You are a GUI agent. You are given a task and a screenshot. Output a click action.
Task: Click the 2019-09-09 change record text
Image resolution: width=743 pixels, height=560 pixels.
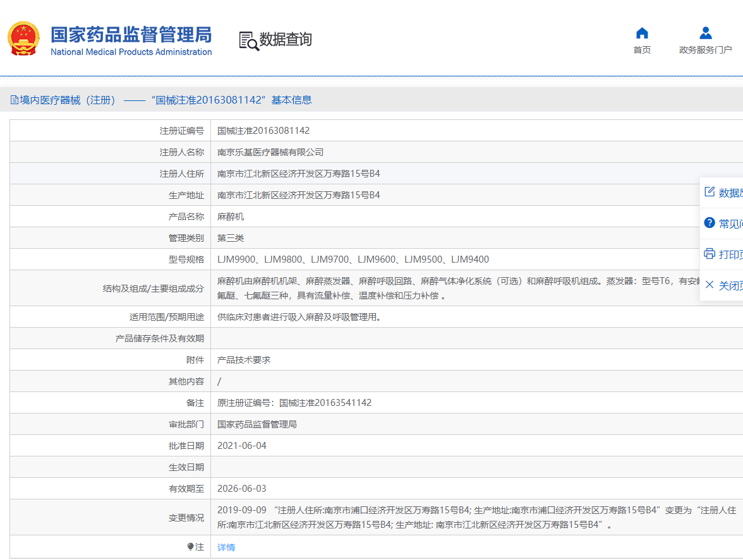pos(476,518)
